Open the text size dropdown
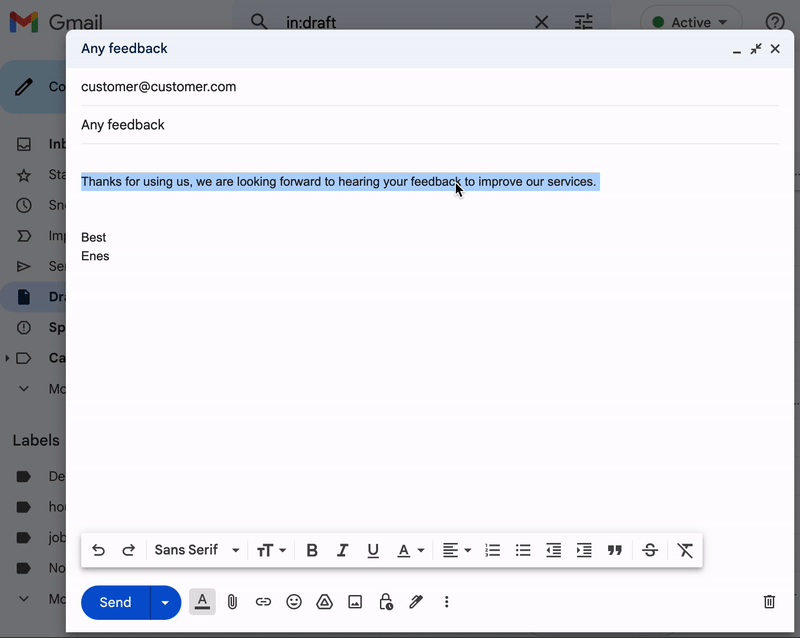800x638 pixels. [271, 550]
